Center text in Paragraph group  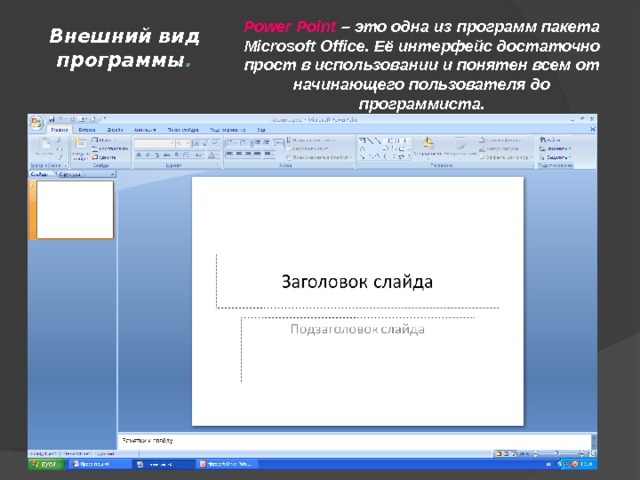click(x=239, y=153)
